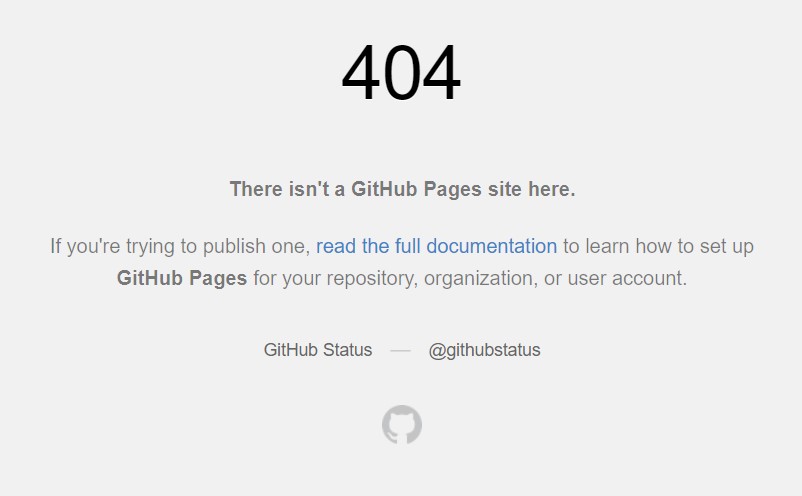Click the "If you're trying to publish one" text
This screenshot has height=496, width=802.
coord(180,246)
